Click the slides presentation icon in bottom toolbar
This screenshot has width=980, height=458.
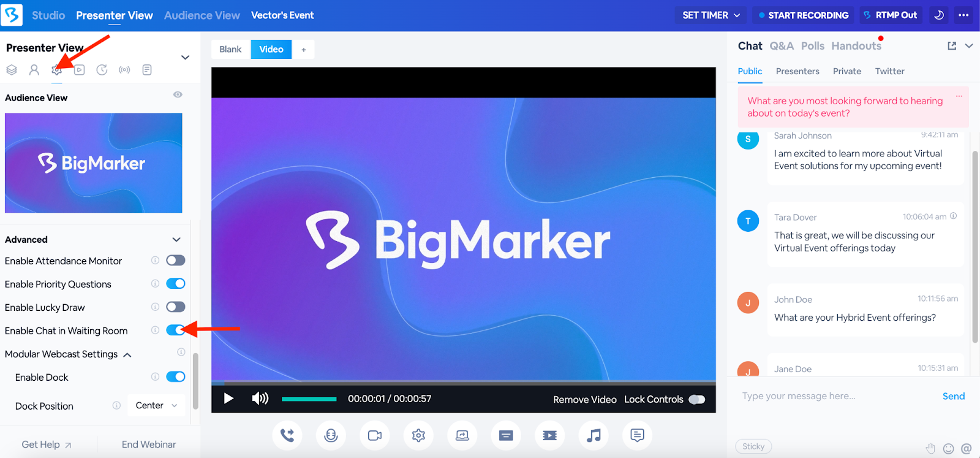[x=506, y=435]
